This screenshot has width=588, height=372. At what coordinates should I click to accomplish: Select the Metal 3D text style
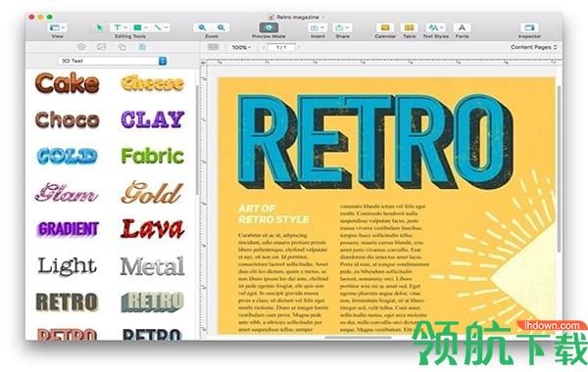coord(152,265)
